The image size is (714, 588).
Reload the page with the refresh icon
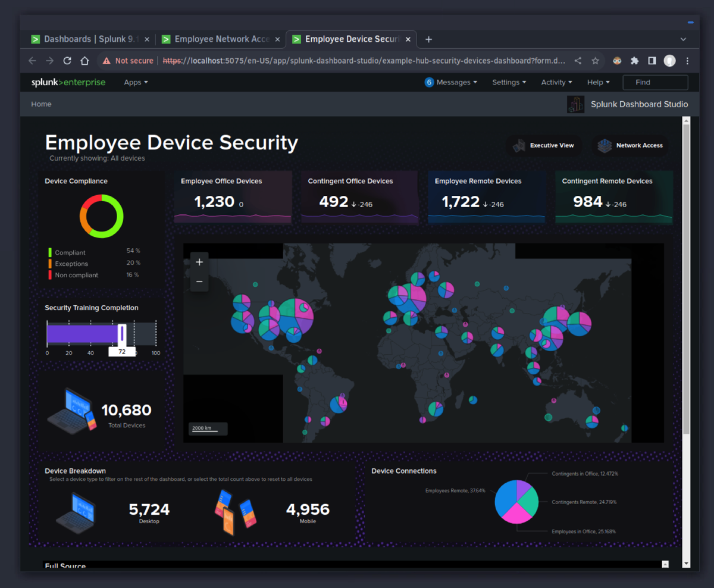[67, 61]
